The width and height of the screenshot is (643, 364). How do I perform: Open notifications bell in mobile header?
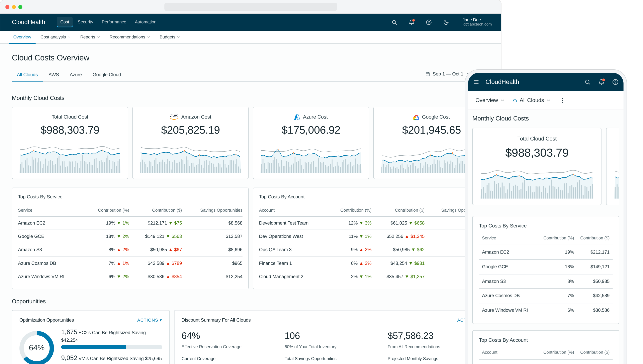coord(602,82)
